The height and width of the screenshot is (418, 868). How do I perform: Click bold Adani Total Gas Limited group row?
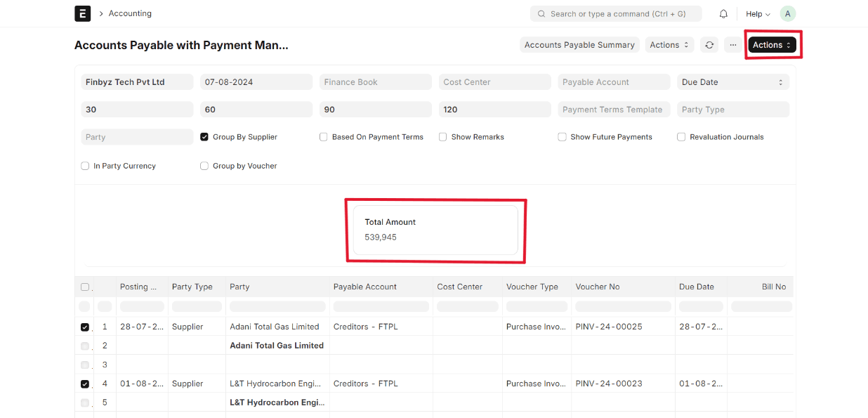[x=277, y=346]
